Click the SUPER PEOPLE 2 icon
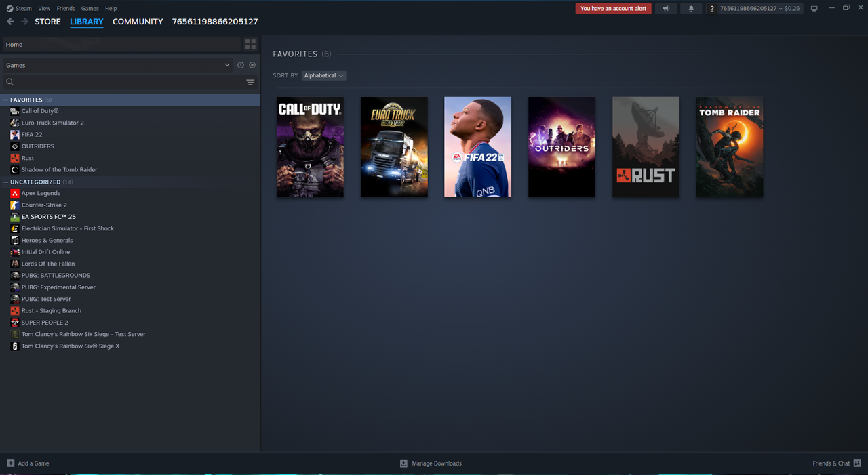The height and width of the screenshot is (475, 868). tap(15, 323)
